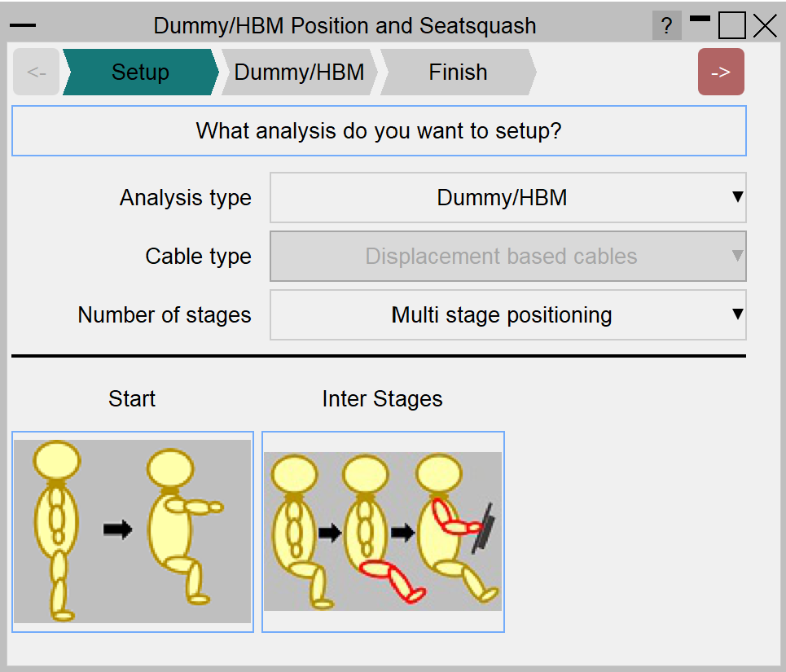Click the grey back arrow button
The width and height of the screenshot is (786, 672).
pyautogui.click(x=37, y=72)
